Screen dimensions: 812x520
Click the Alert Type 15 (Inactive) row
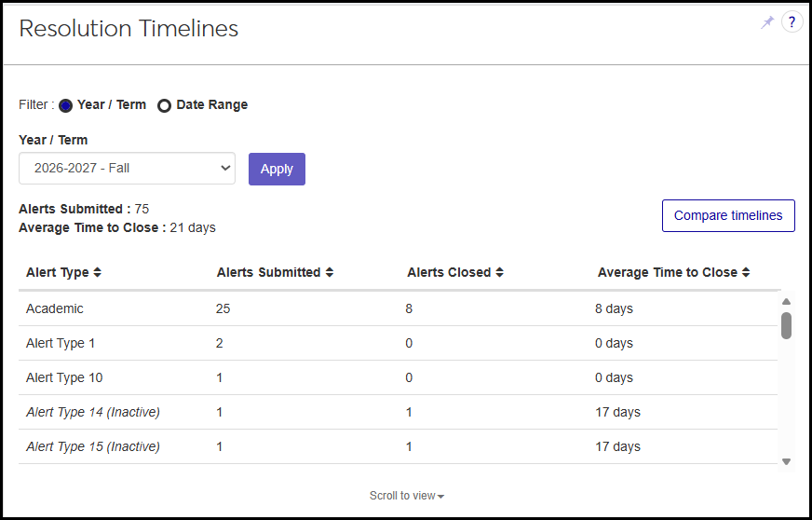(398, 446)
